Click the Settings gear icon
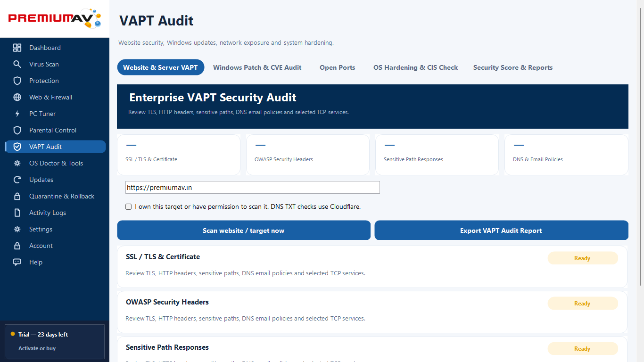644x362 pixels. click(x=17, y=229)
